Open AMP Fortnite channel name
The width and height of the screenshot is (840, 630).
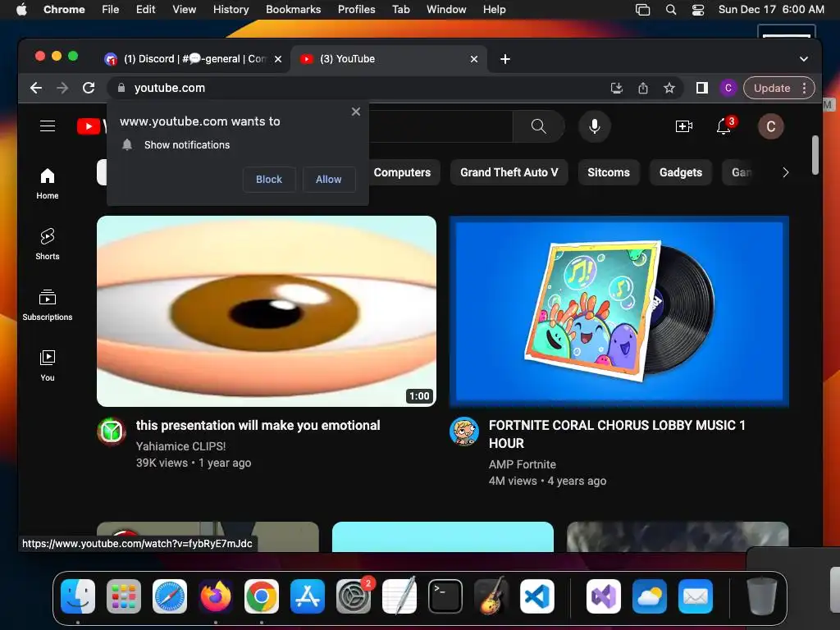[523, 464]
